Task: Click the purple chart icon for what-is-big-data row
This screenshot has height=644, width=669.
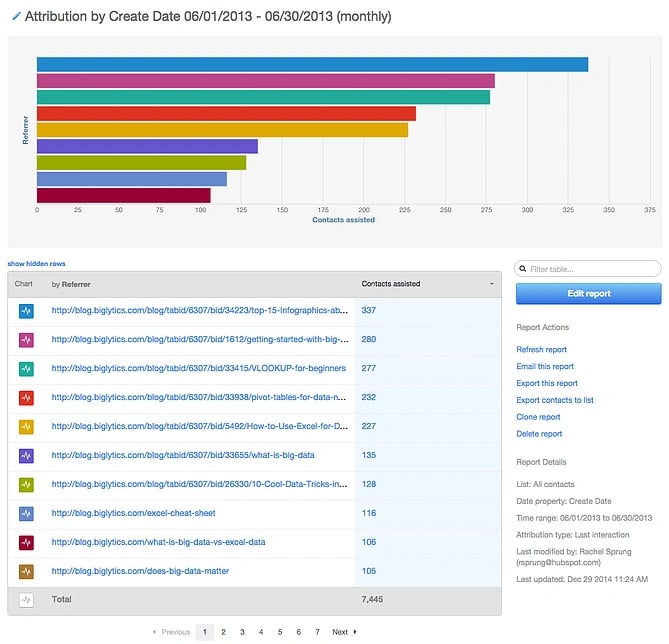Action: coord(27,456)
